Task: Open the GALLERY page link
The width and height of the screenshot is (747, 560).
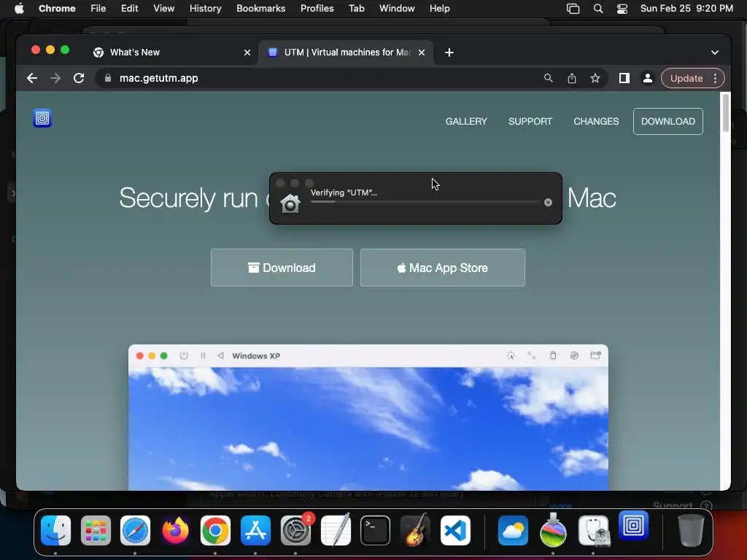Action: (x=466, y=122)
